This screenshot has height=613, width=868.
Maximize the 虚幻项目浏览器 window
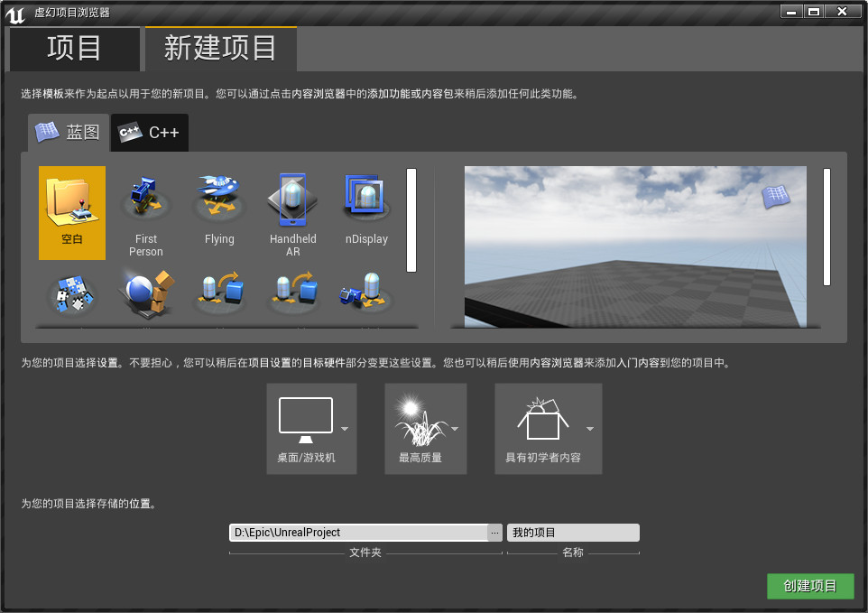[x=814, y=12]
